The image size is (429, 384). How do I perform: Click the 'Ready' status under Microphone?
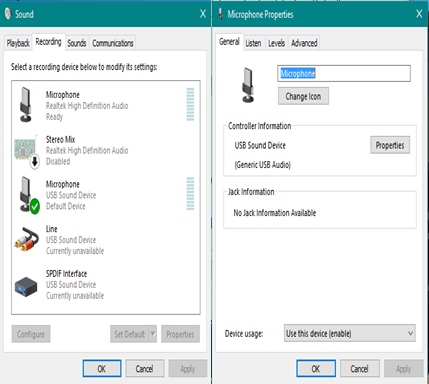pyautogui.click(x=54, y=117)
